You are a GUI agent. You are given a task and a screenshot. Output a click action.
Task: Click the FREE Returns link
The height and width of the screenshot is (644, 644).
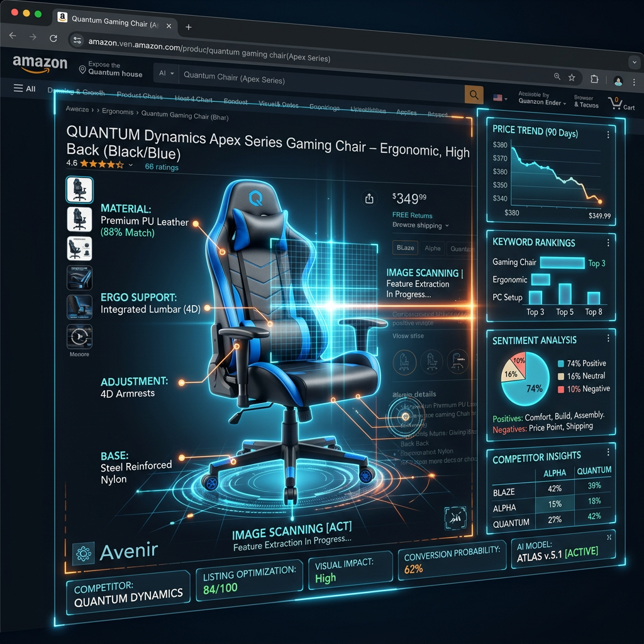[412, 215]
